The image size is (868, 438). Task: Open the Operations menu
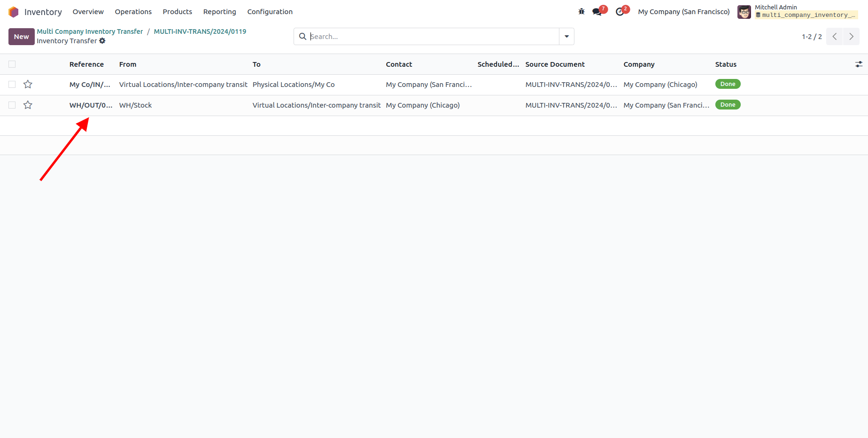tap(133, 12)
